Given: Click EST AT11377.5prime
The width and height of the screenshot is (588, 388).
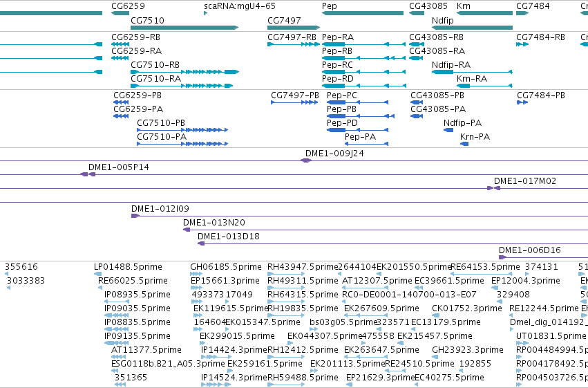Looking at the screenshot, I should [x=146, y=350].
